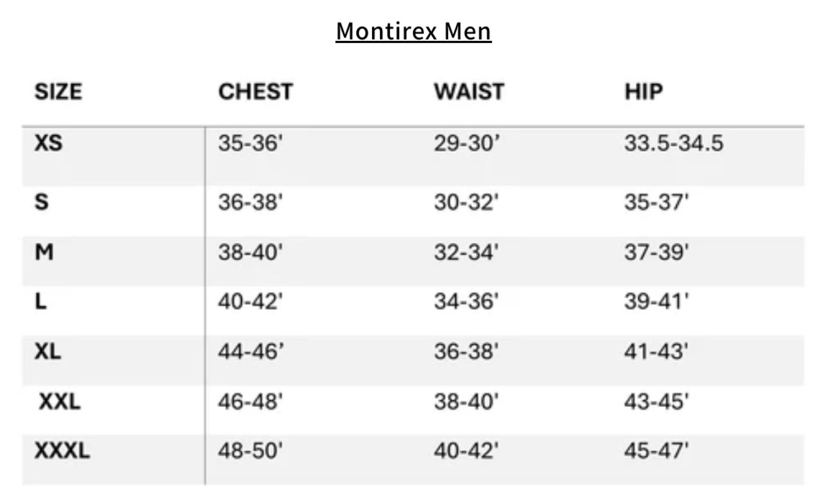Select the WAIST column header
Image resolution: width=820 pixels, height=504 pixels.
469,92
